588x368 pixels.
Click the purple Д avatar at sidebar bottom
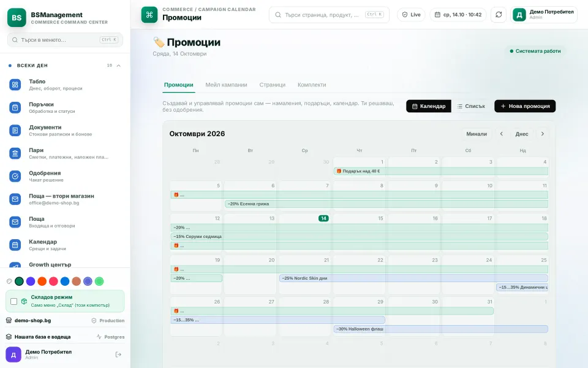tap(13, 355)
